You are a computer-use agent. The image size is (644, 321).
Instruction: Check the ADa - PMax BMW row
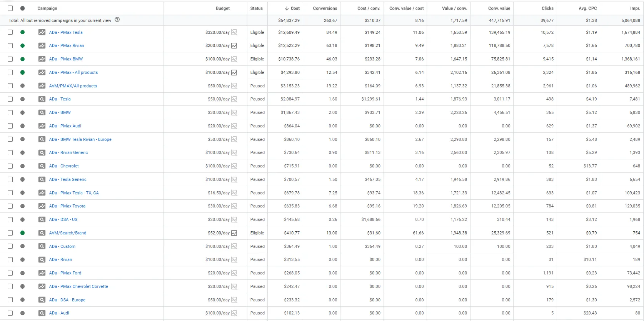10,59
